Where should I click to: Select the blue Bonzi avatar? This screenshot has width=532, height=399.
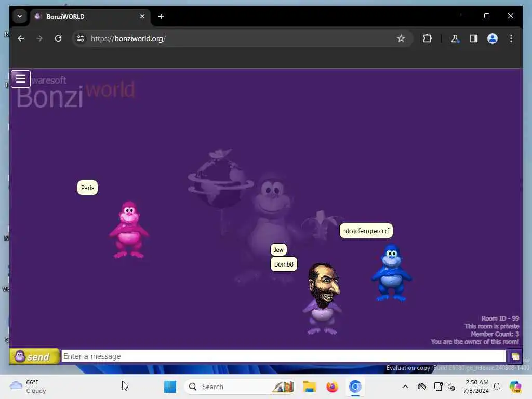pyautogui.click(x=391, y=272)
